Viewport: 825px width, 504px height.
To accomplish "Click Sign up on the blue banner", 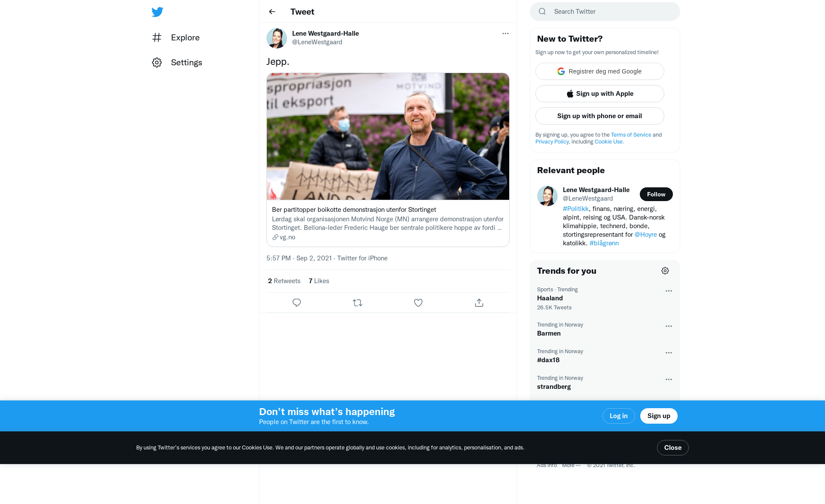I will coord(659,416).
